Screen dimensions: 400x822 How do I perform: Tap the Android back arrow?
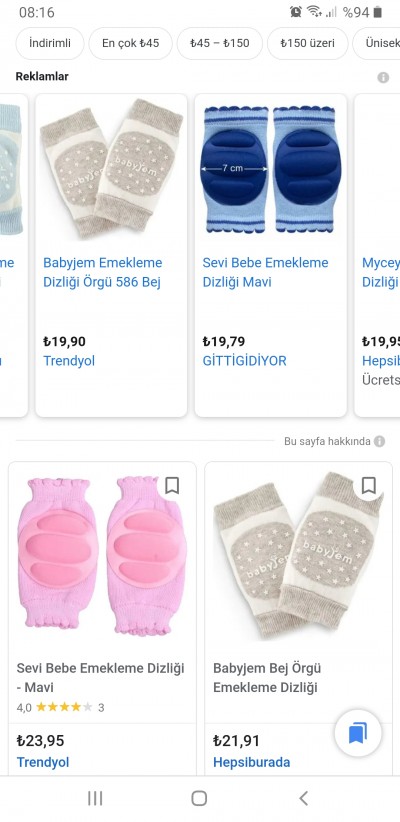pos(303,798)
